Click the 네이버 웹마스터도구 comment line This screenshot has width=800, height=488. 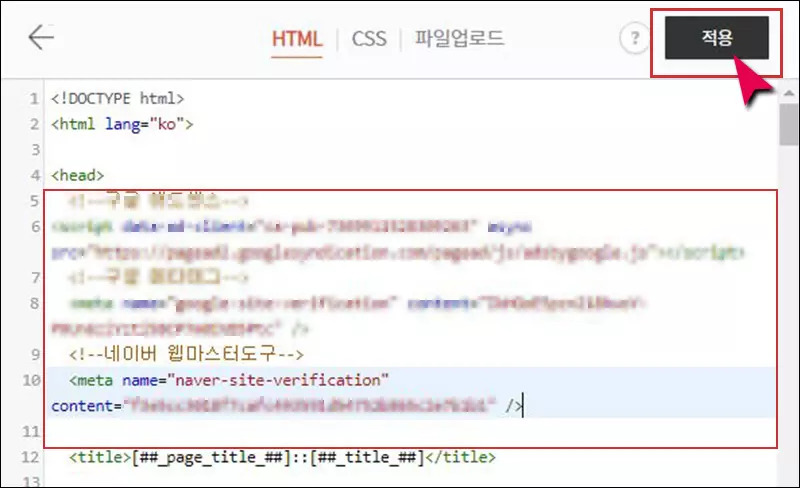pos(186,354)
